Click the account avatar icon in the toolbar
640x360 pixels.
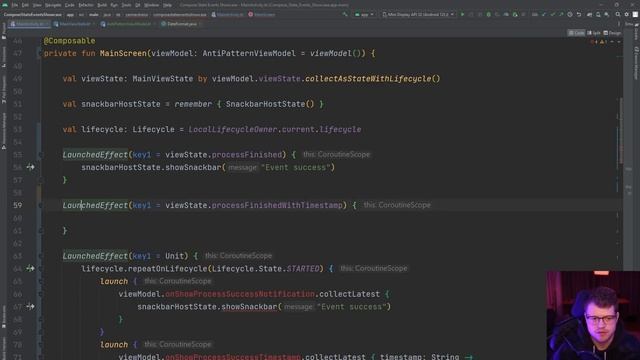[635, 14]
